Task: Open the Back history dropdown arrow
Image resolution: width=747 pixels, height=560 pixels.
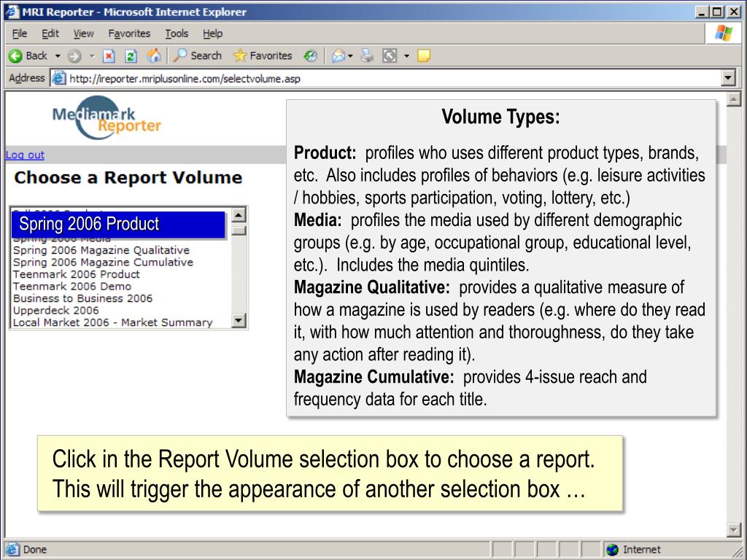Action: 58,56
